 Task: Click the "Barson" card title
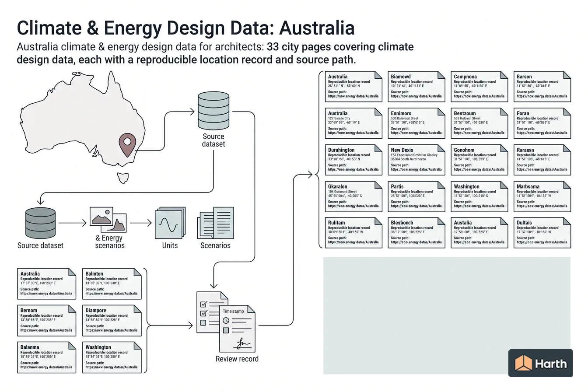(x=524, y=77)
